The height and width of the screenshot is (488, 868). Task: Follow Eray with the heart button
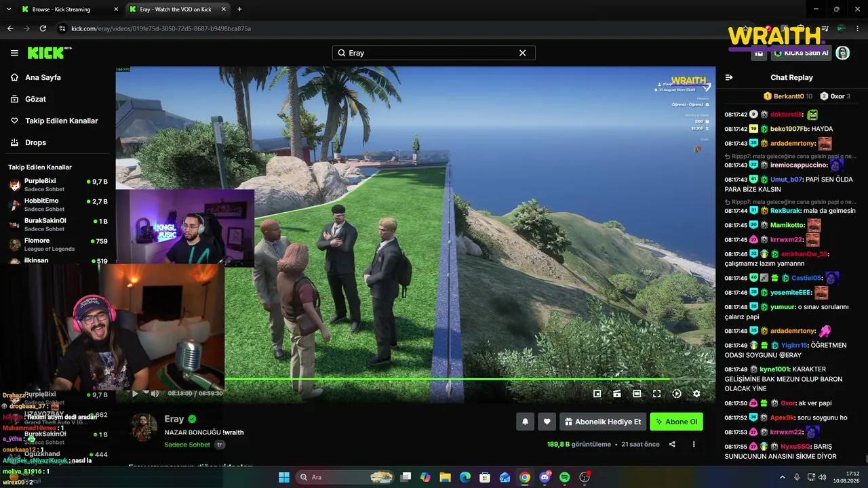(547, 422)
